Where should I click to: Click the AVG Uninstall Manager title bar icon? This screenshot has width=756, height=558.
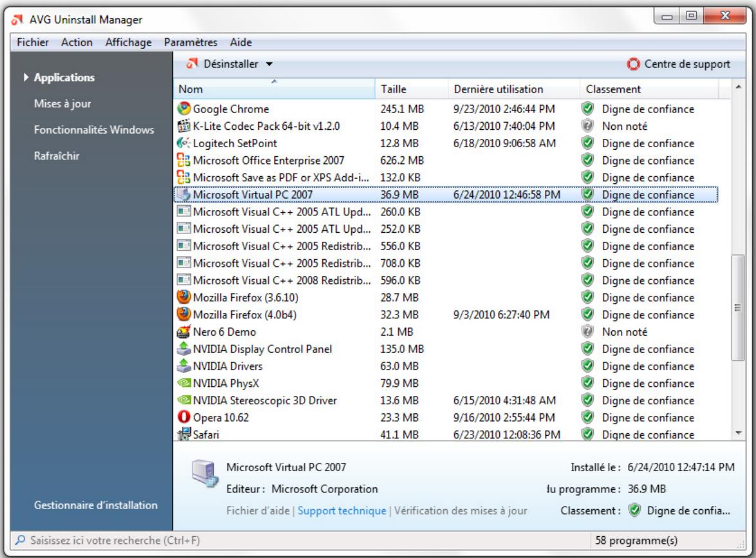18,20
